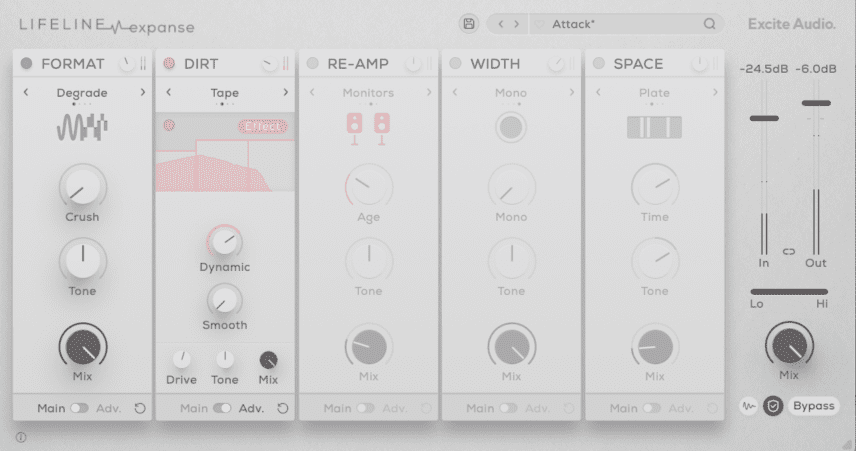The image size is (856, 451).
Task: Click the small Drive knob in DIRT
Action: coord(182,360)
